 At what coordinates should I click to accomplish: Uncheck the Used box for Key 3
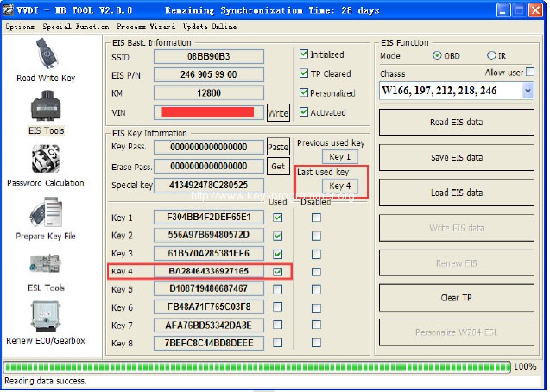tap(277, 254)
